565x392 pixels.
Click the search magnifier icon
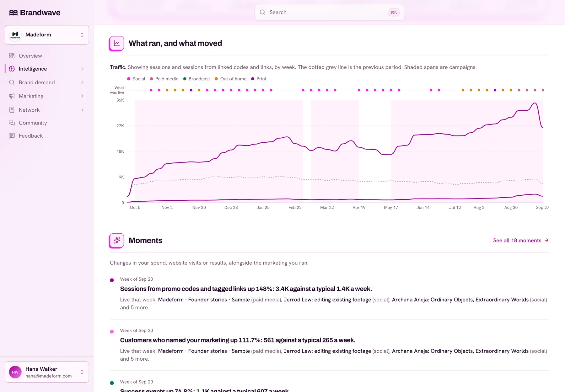coord(262,12)
